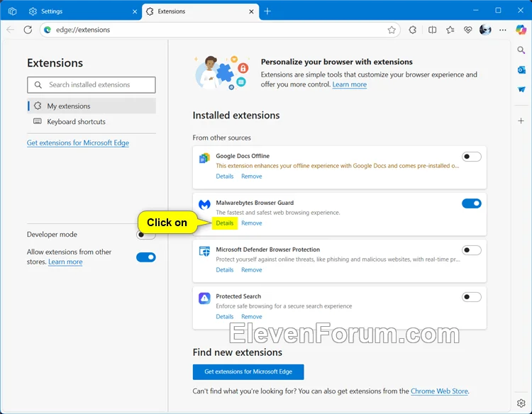Enable Microsoft Defender Browser Protection toggle
532x414 pixels.
(x=471, y=250)
